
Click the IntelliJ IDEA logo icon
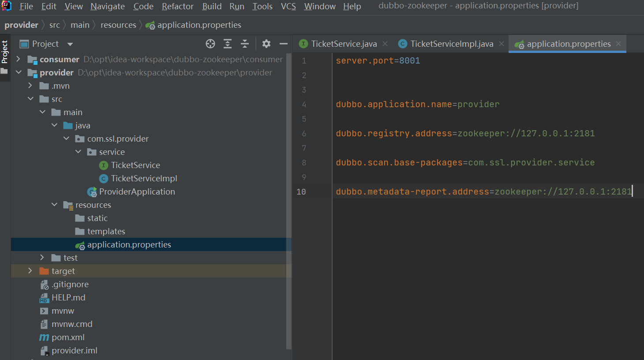(6, 6)
